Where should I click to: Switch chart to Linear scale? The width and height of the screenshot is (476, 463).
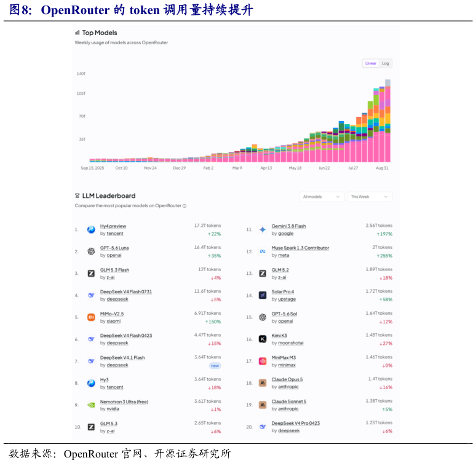point(371,63)
